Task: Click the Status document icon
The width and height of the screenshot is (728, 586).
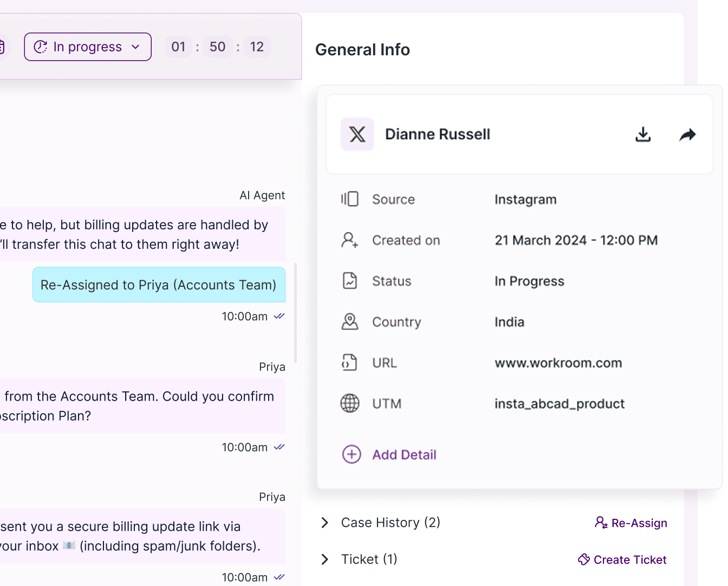Action: click(349, 281)
